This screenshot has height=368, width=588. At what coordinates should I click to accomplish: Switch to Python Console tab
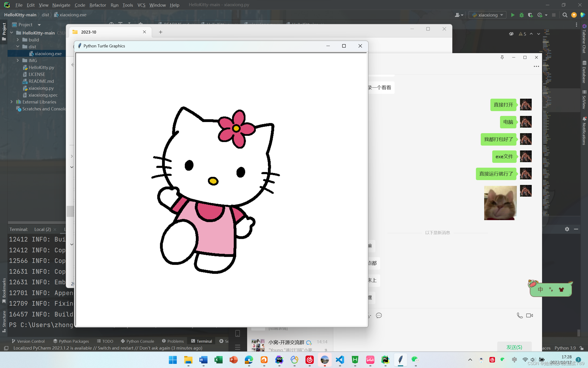click(138, 341)
